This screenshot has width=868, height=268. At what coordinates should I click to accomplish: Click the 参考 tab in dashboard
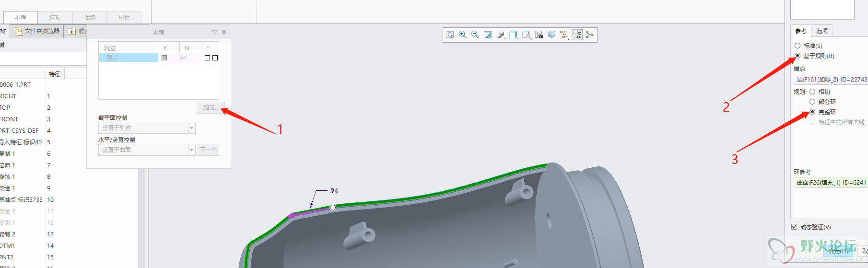[x=20, y=17]
